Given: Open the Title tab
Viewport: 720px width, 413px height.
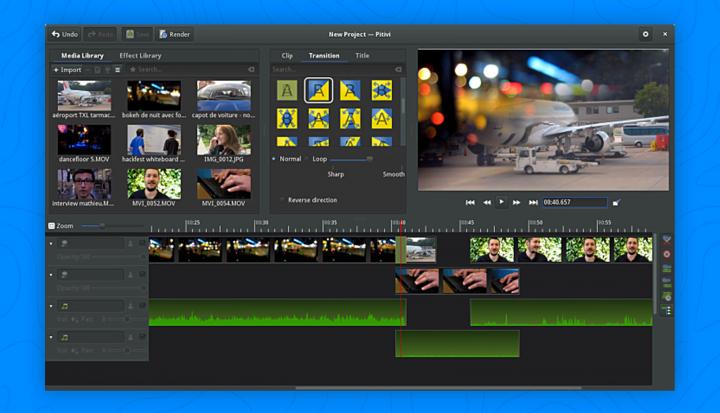Looking at the screenshot, I should coord(362,56).
